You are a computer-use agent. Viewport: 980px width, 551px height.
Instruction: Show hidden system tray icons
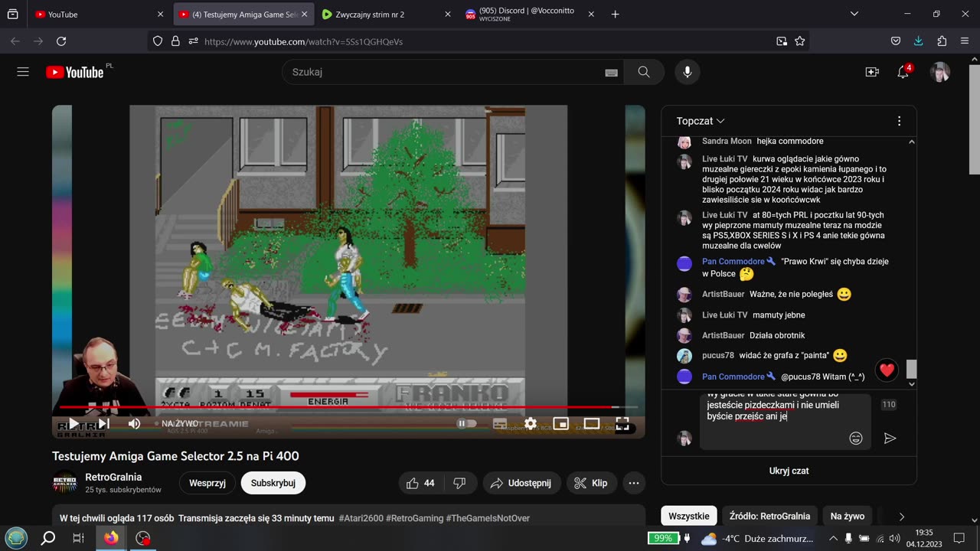point(833,538)
